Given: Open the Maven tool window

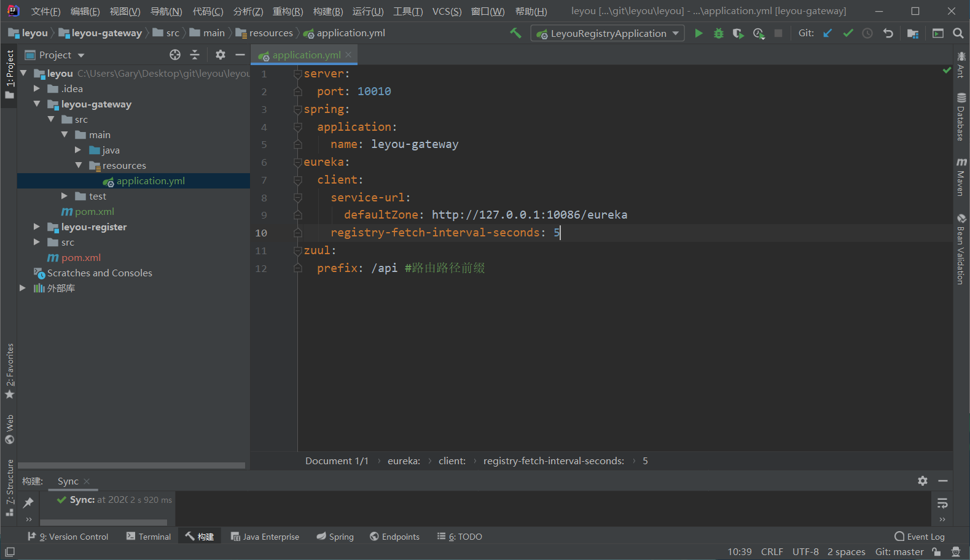Looking at the screenshot, I should point(961,177).
